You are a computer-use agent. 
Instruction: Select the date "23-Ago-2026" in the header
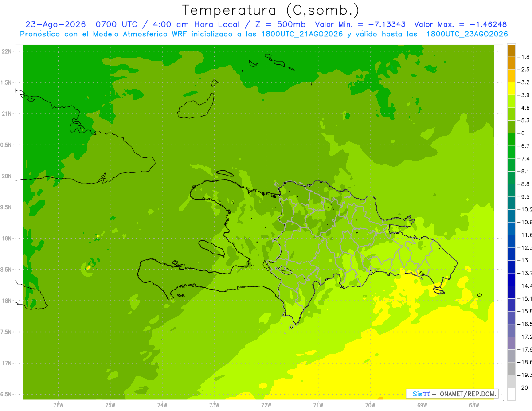pos(55,24)
